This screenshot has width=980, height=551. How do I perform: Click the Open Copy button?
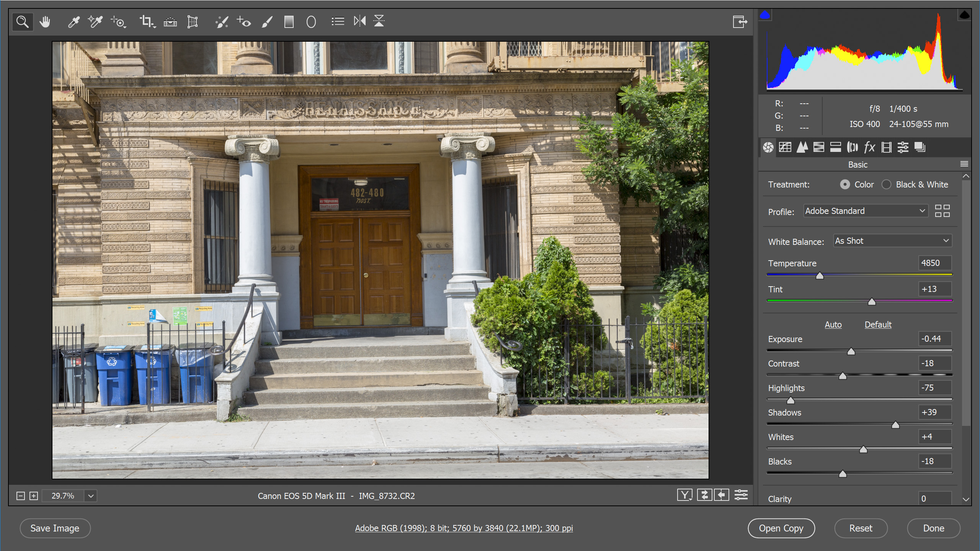tap(781, 528)
